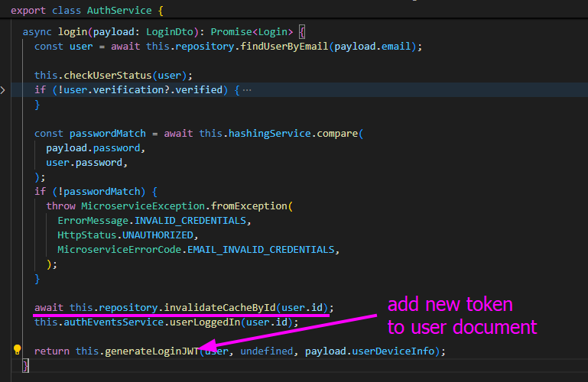Click MicroserviceException in the throw statement
The width and height of the screenshot is (588, 382).
(x=143, y=206)
